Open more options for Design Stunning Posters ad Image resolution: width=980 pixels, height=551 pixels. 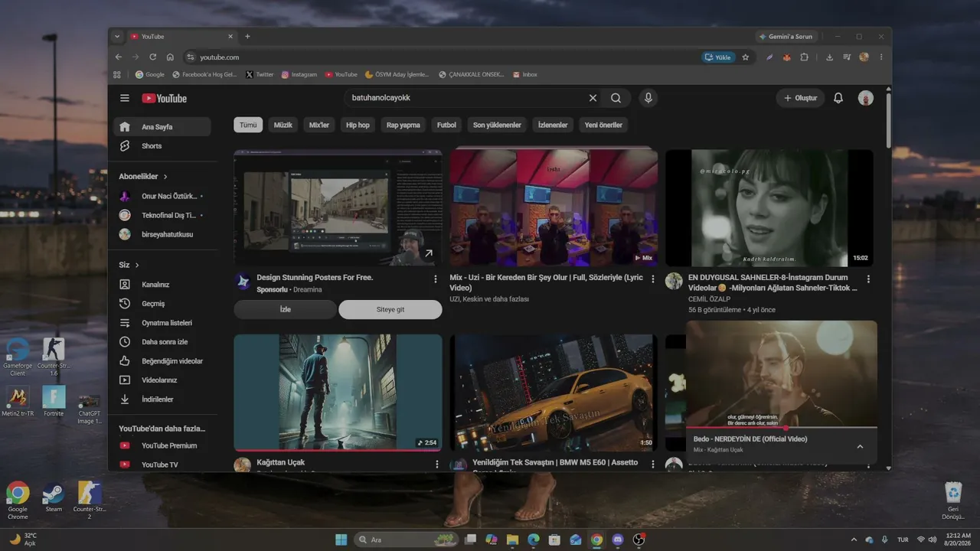coord(436,279)
